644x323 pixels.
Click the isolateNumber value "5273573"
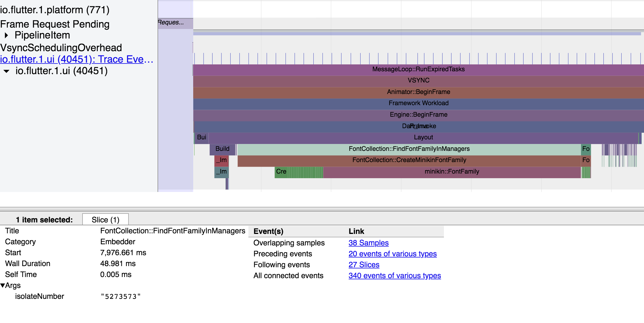pyautogui.click(x=121, y=297)
